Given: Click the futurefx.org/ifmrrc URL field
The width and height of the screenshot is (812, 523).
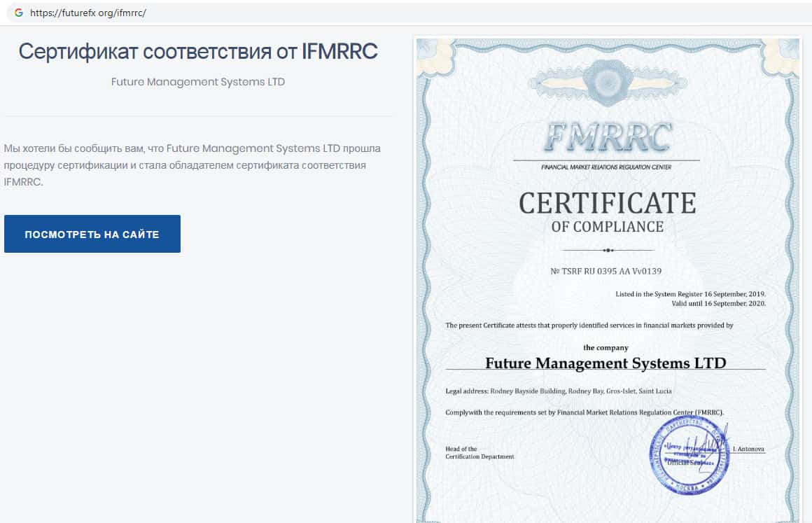Looking at the screenshot, I should [x=409, y=13].
